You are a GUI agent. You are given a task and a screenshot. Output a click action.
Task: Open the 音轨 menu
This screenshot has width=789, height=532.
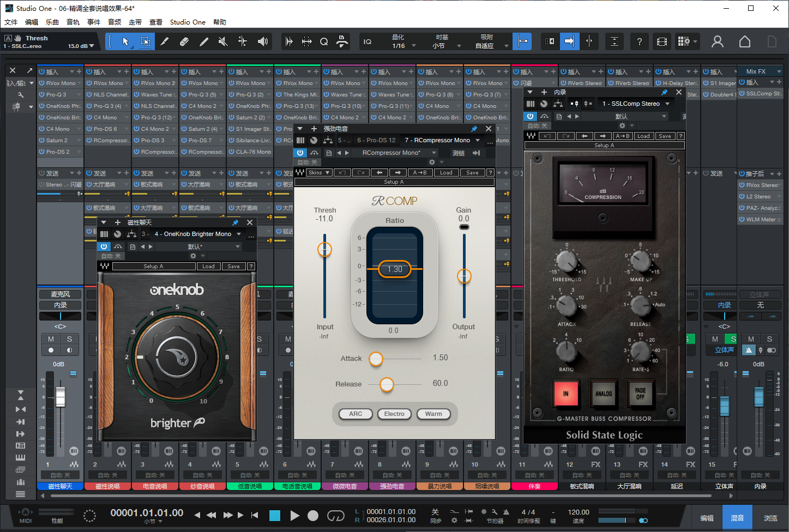[x=73, y=22]
